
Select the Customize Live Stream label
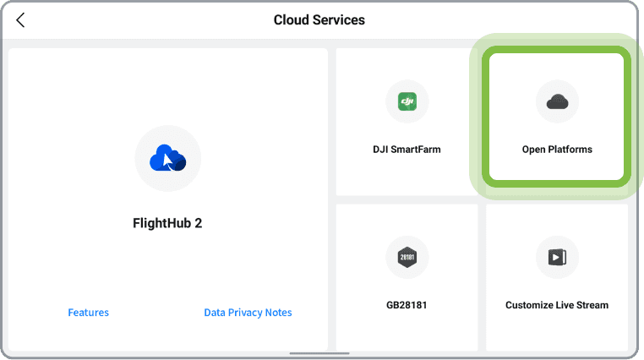557,305
